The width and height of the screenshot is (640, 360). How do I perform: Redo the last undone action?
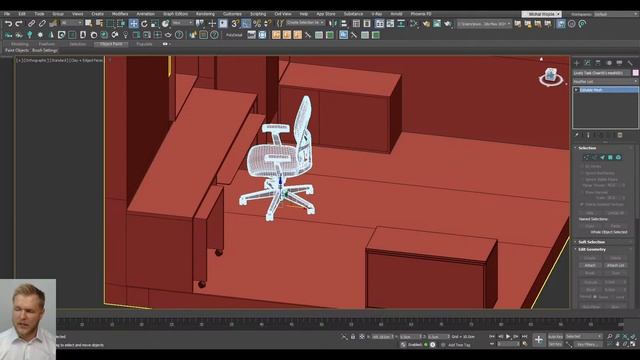[x=19, y=24]
